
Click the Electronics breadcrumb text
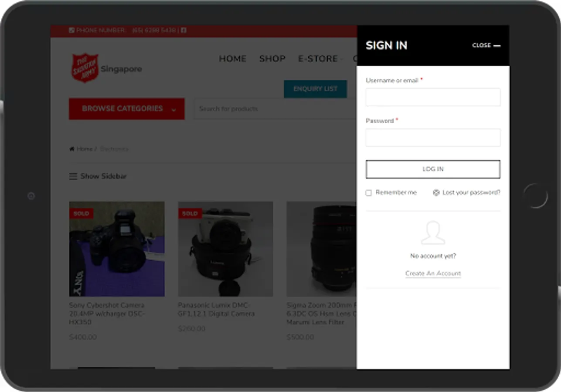pos(114,149)
